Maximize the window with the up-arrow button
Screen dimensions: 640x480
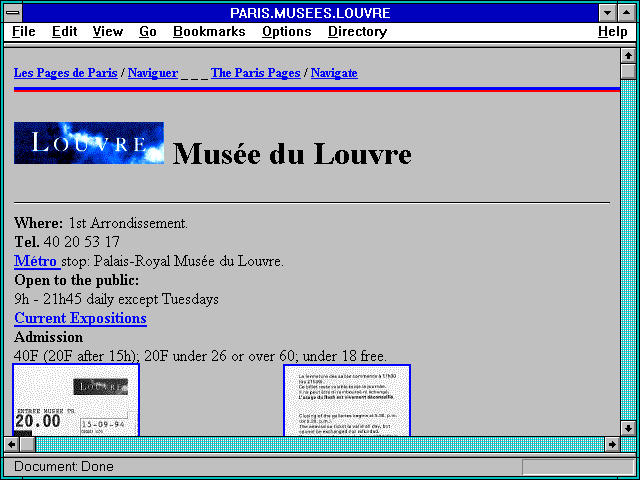coord(626,13)
